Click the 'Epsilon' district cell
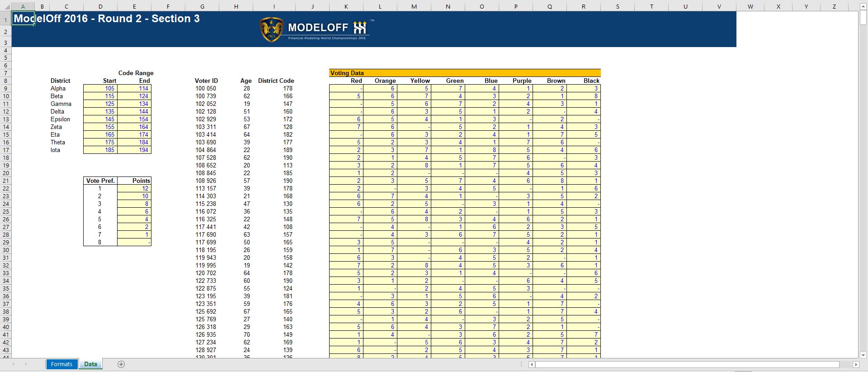This screenshot has width=868, height=372. (60, 119)
